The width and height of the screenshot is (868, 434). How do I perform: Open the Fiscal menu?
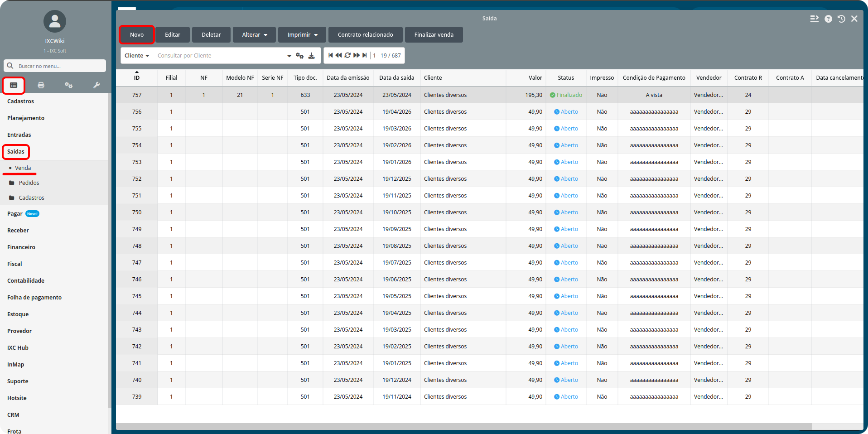coord(14,264)
